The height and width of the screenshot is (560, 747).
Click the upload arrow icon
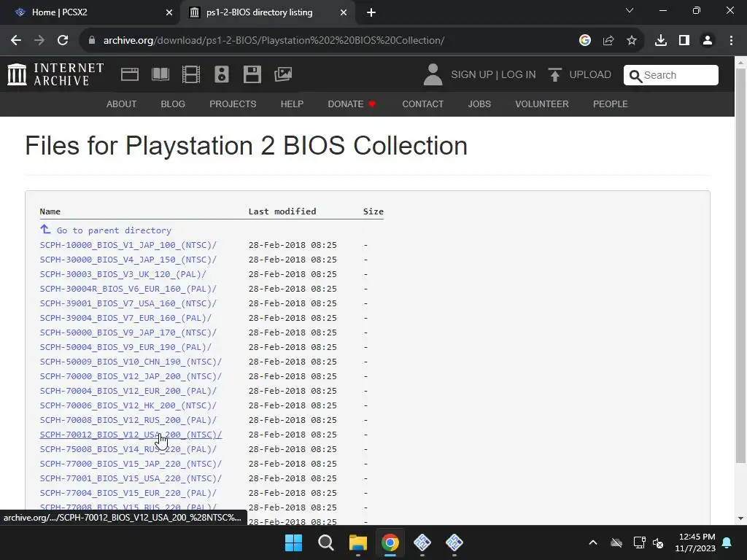click(554, 75)
